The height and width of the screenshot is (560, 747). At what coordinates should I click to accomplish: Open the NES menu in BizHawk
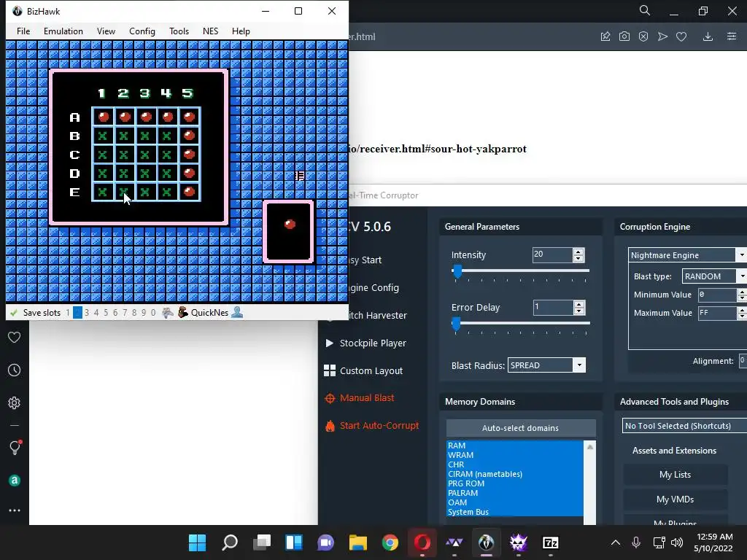coord(210,31)
